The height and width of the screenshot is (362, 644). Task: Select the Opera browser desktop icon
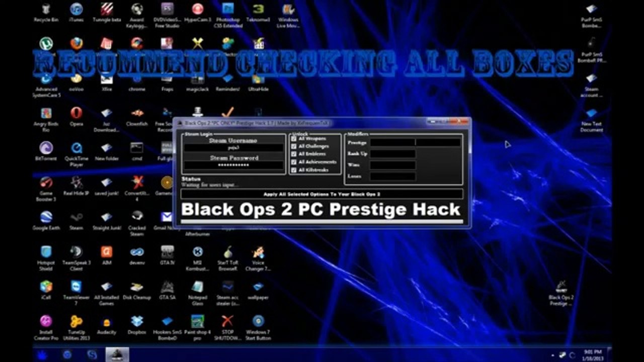76,117
